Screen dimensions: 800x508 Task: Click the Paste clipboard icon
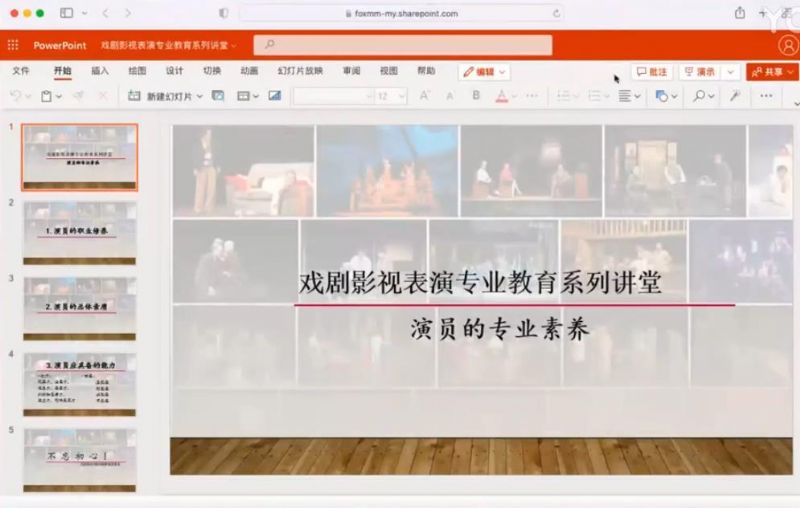click(46, 96)
